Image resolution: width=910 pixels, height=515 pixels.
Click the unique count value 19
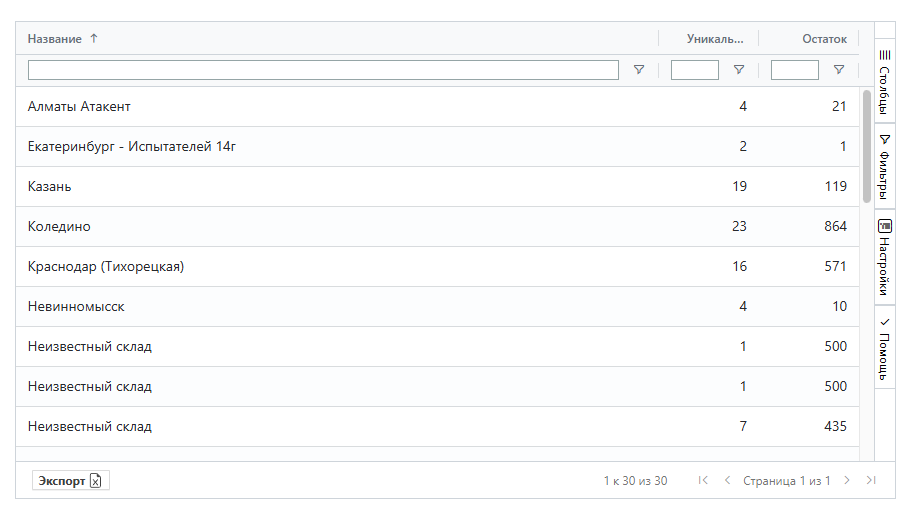tap(739, 186)
